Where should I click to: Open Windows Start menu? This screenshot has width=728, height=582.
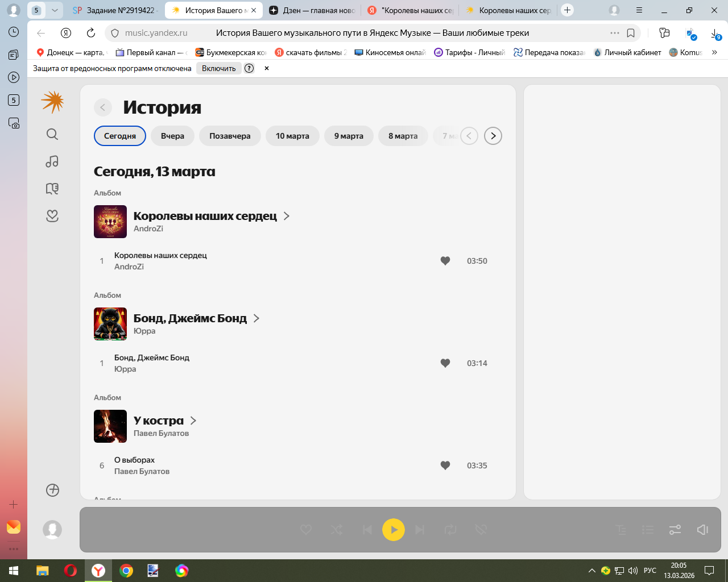[x=14, y=571]
